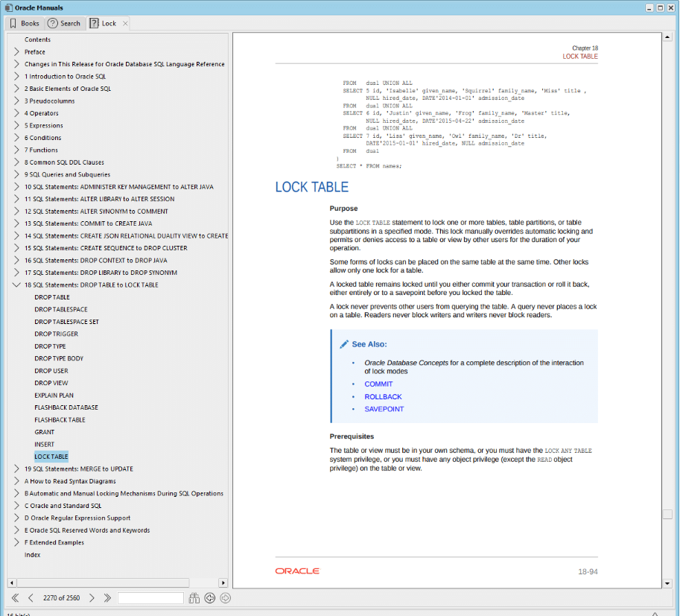
Task: Click the '2270 of 2560' page indicator
Action: point(61,598)
